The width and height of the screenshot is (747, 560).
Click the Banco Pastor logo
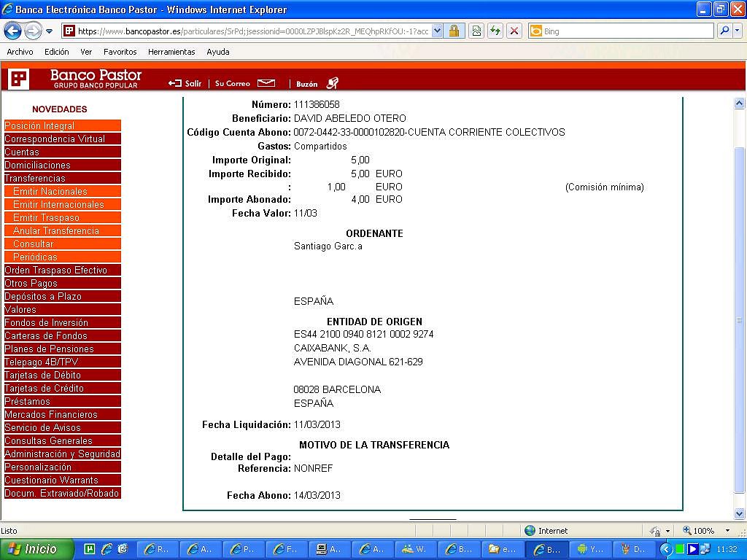(75, 79)
